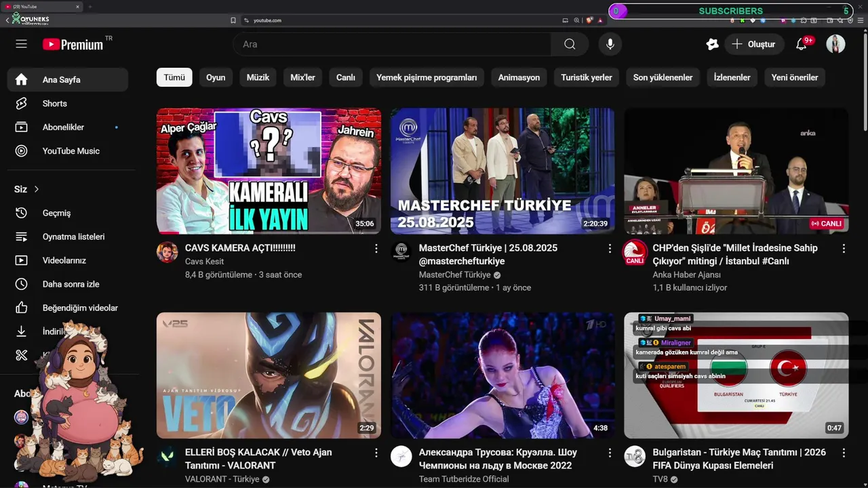Open options for CHP'den Şişli'de live video
The image size is (868, 488).
pyautogui.click(x=844, y=249)
